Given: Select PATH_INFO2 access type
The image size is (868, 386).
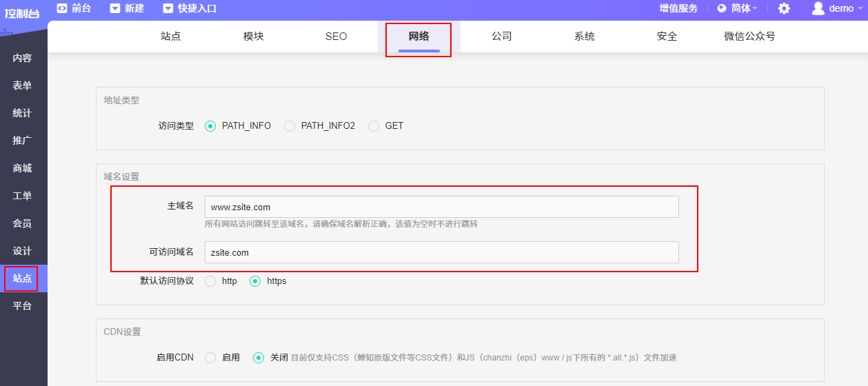Looking at the screenshot, I should (x=290, y=126).
